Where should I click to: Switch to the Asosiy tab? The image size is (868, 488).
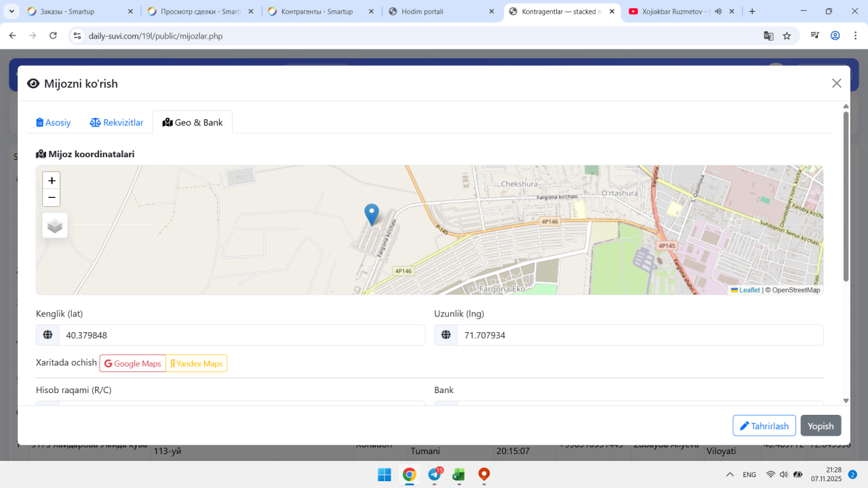pyautogui.click(x=54, y=123)
